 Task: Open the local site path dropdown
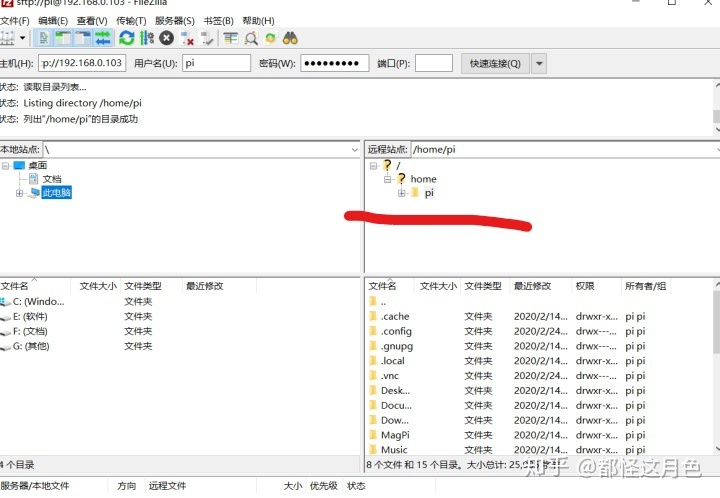(354, 150)
